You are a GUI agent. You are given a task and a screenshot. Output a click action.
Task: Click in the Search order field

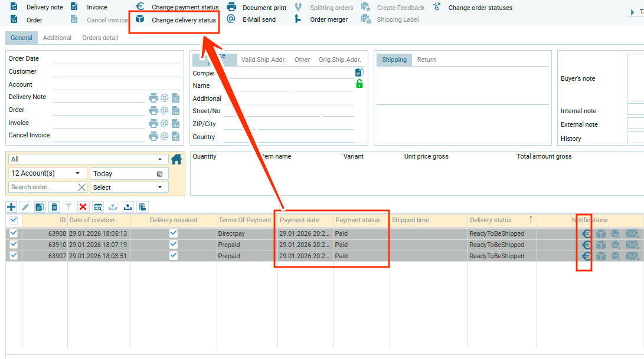[x=41, y=187]
